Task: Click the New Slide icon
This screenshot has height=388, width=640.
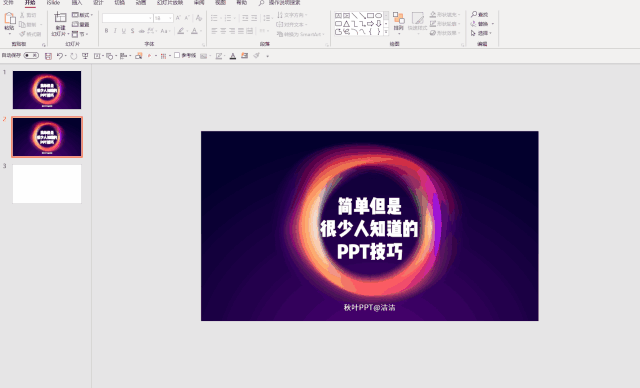Action: (x=60, y=18)
